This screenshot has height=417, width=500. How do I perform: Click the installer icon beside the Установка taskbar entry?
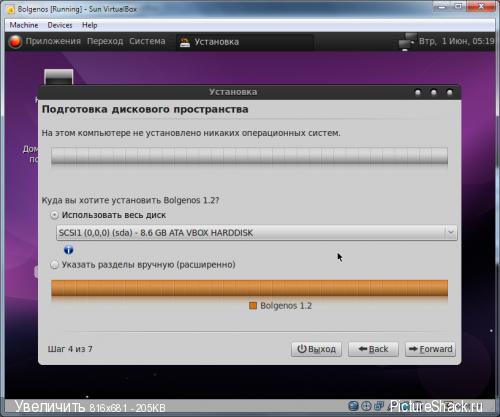(185, 42)
